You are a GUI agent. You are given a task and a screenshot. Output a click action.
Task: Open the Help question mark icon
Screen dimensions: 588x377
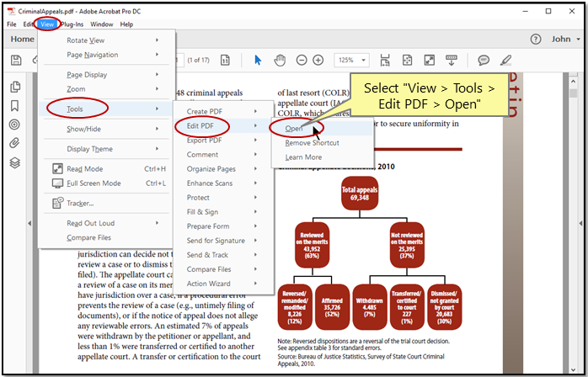pyautogui.click(x=536, y=39)
